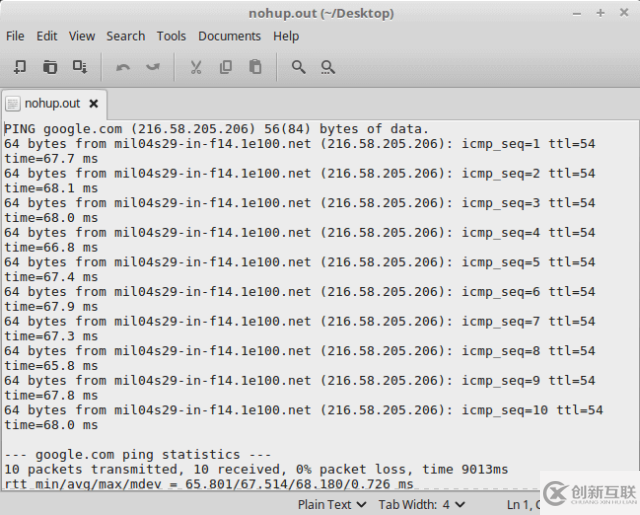The image size is (640, 515).
Task: Click the line with icmp_seq=10
Action: point(304,410)
